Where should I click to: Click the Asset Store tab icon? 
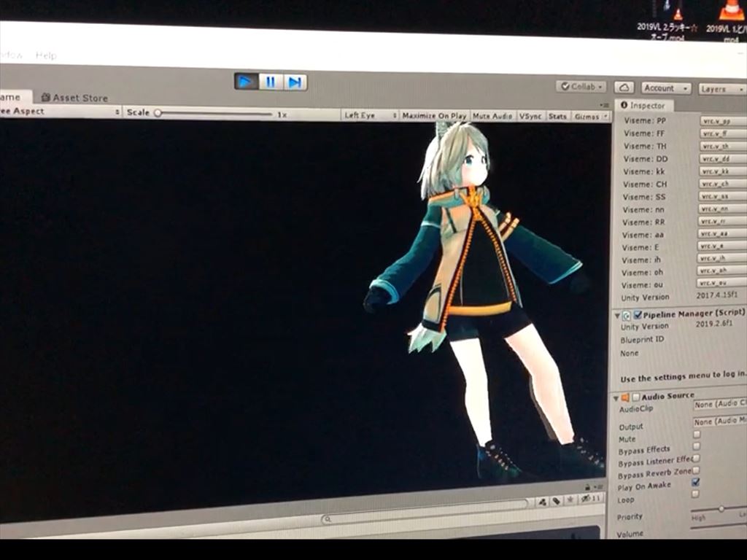coord(46,98)
